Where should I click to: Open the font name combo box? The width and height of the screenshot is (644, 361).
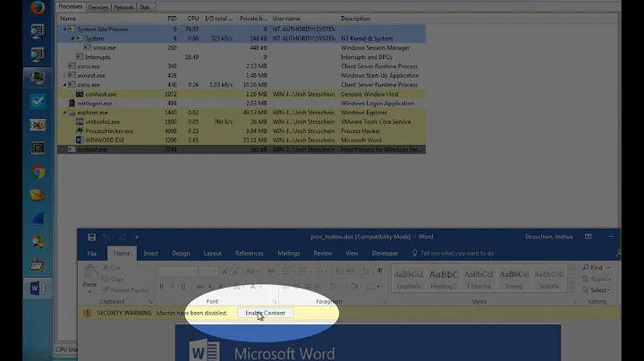177,271
